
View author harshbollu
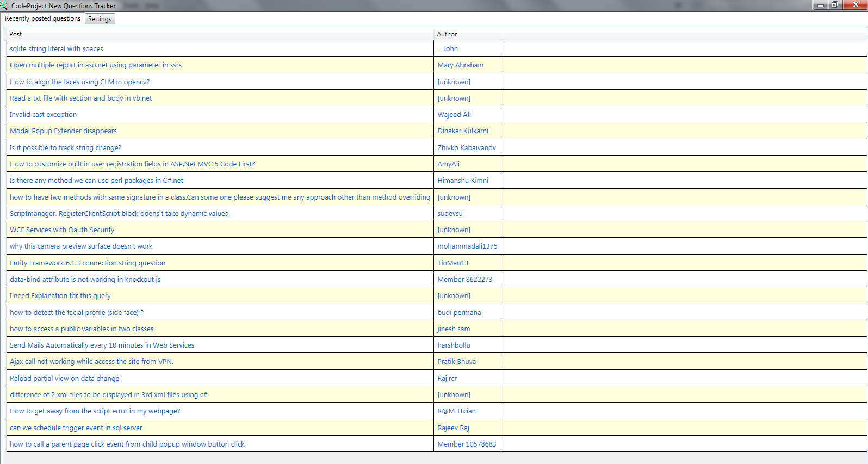454,345
